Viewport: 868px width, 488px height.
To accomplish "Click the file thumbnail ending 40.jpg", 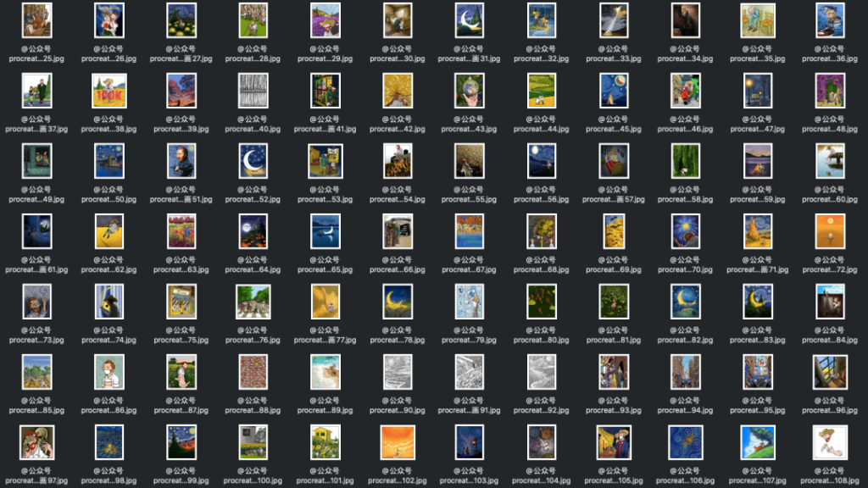I will point(253,91).
